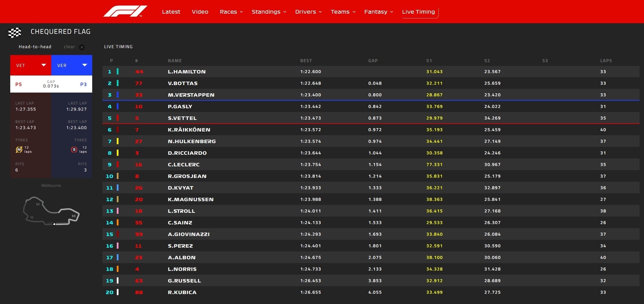Select the L.STROLL row name
Image resolution: width=644 pixels, height=304 pixels.
[181, 211]
